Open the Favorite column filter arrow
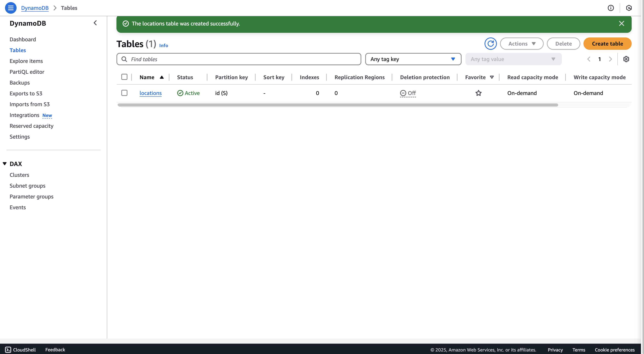The height and width of the screenshot is (354, 644). pyautogui.click(x=492, y=77)
